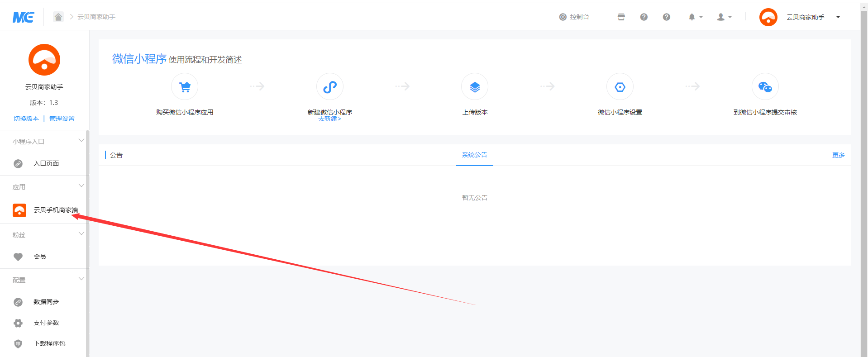868x357 pixels.
Task: Click the large orange app logo in sidebar
Action: point(44,60)
